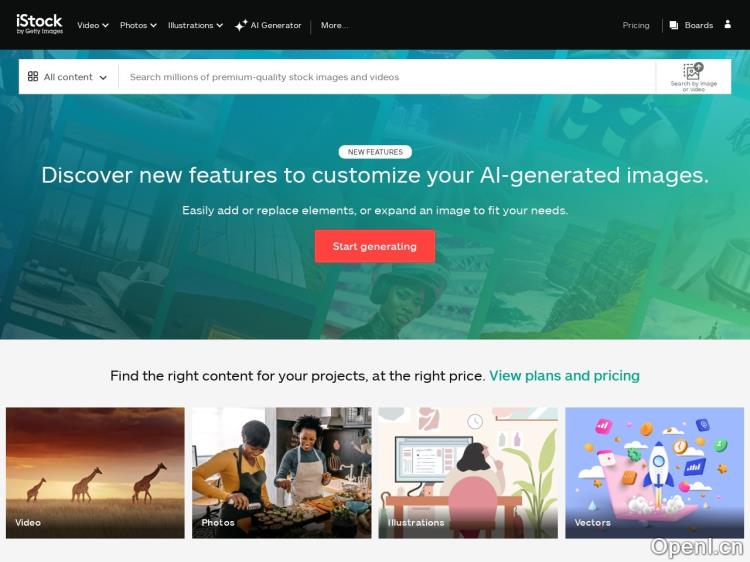Open the Photos cooking category thumbnail
The width and height of the screenshot is (750, 562).
tap(281, 473)
